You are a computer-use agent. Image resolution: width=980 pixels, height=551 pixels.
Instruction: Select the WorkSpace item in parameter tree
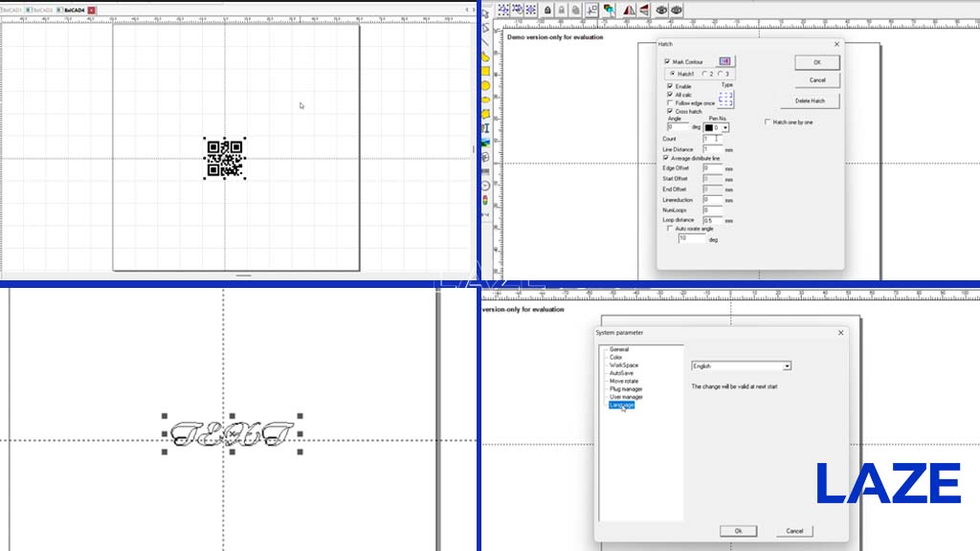pos(624,365)
